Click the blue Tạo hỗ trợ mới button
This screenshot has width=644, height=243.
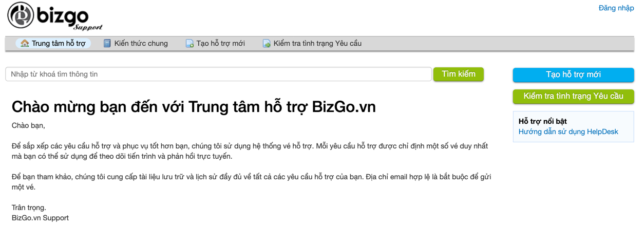point(573,74)
